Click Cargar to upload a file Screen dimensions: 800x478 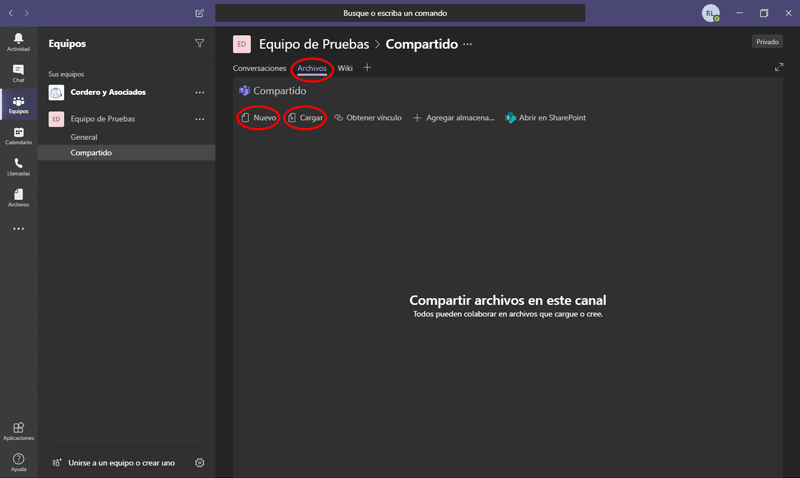305,118
